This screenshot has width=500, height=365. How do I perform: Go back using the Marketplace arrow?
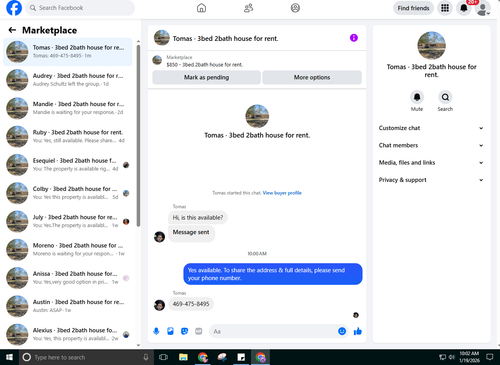12,30
